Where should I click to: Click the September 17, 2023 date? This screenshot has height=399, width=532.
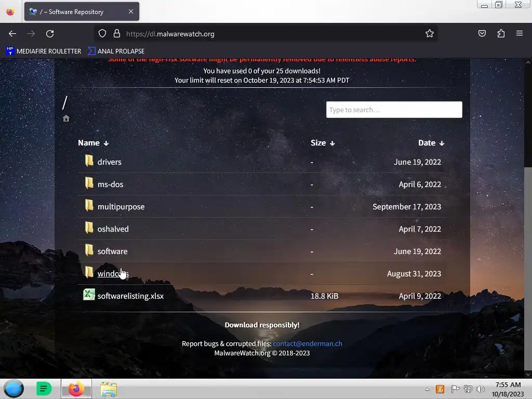tap(407, 207)
